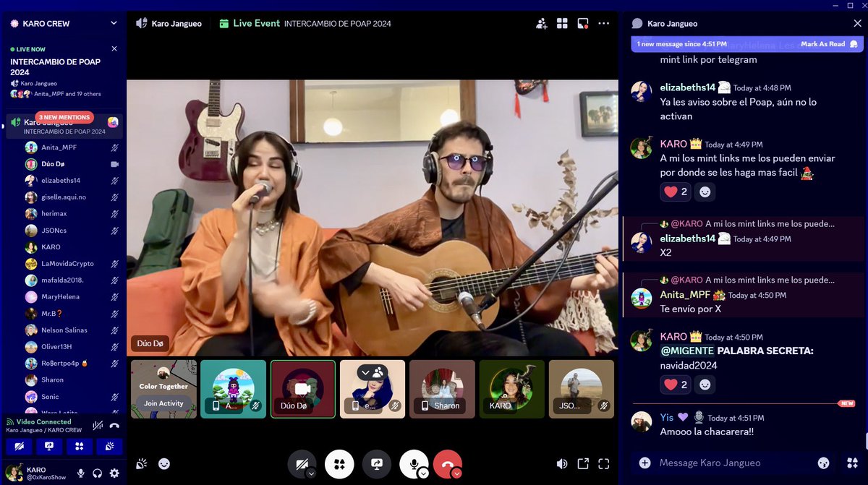868x485 pixels.
Task: Open attachment plus button in chat box
Action: coord(644,463)
